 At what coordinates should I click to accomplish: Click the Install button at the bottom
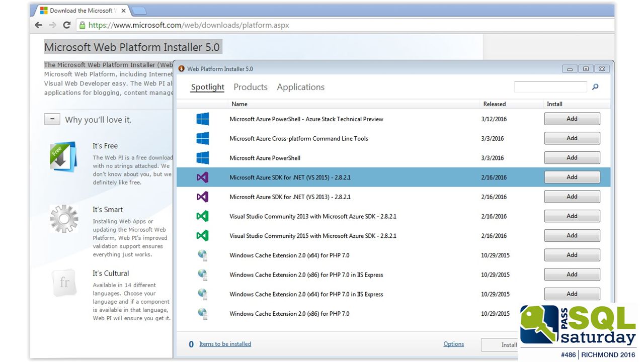[x=500, y=345]
